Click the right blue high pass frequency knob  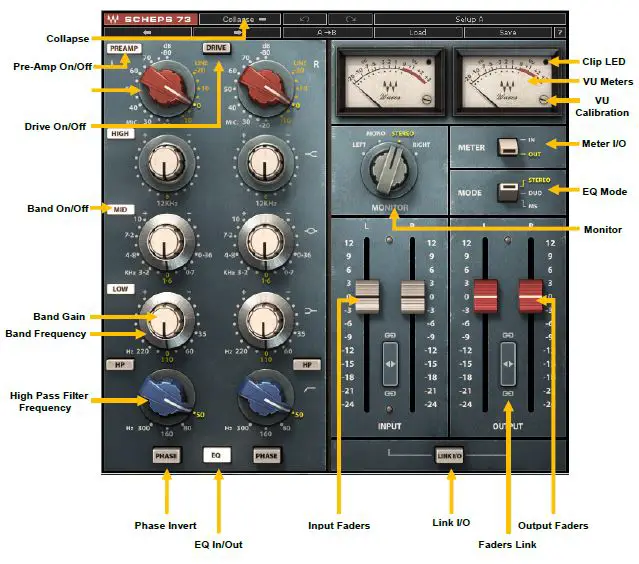coord(265,396)
